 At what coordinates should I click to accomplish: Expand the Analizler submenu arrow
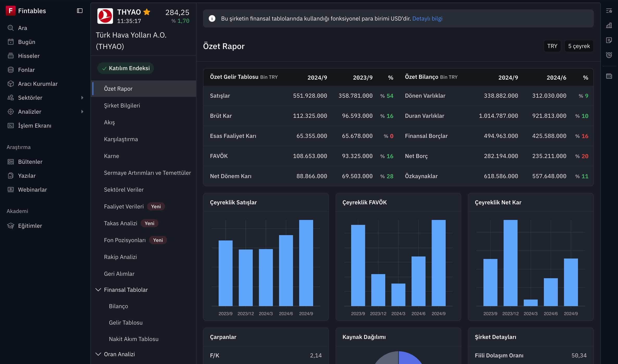pyautogui.click(x=82, y=112)
